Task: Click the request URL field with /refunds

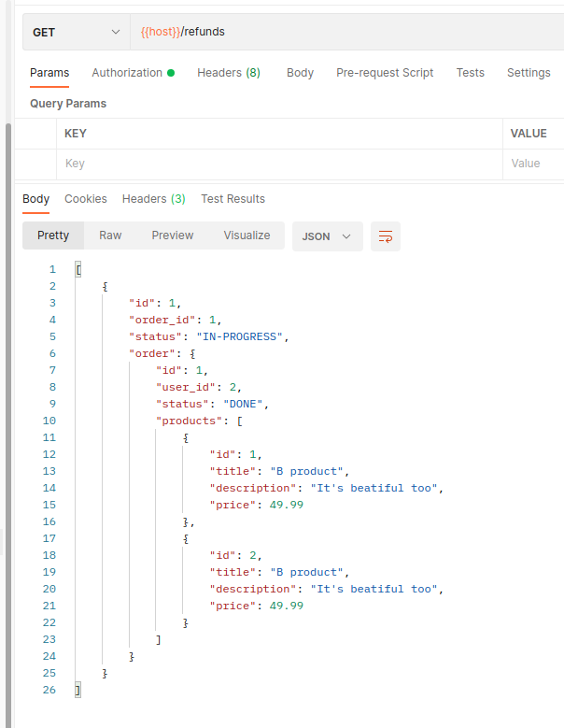Action: click(x=347, y=32)
